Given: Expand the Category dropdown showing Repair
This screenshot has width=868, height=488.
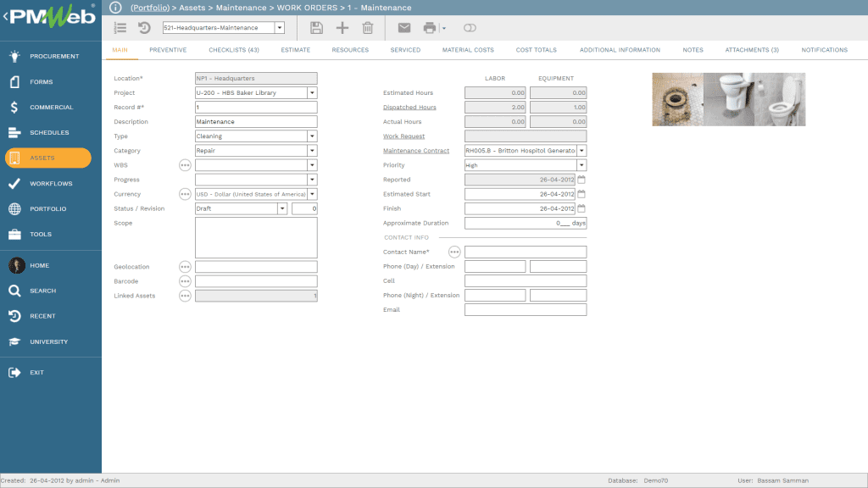Looking at the screenshot, I should (312, 150).
